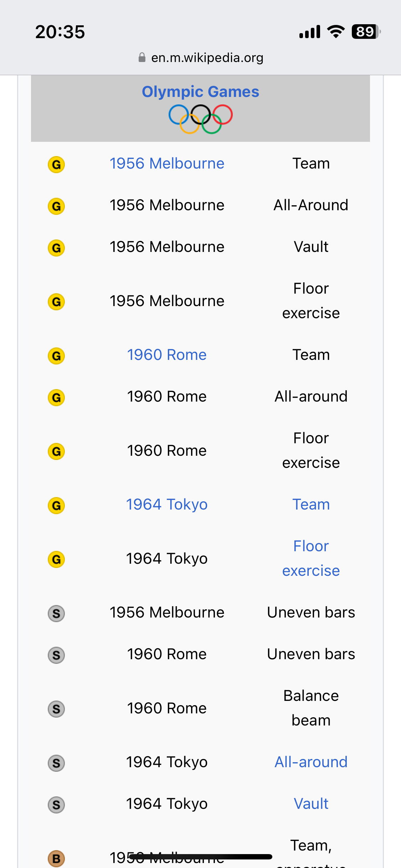The height and width of the screenshot is (868, 401).
Task: Tap the padlock icon in the address bar
Action: [142, 57]
